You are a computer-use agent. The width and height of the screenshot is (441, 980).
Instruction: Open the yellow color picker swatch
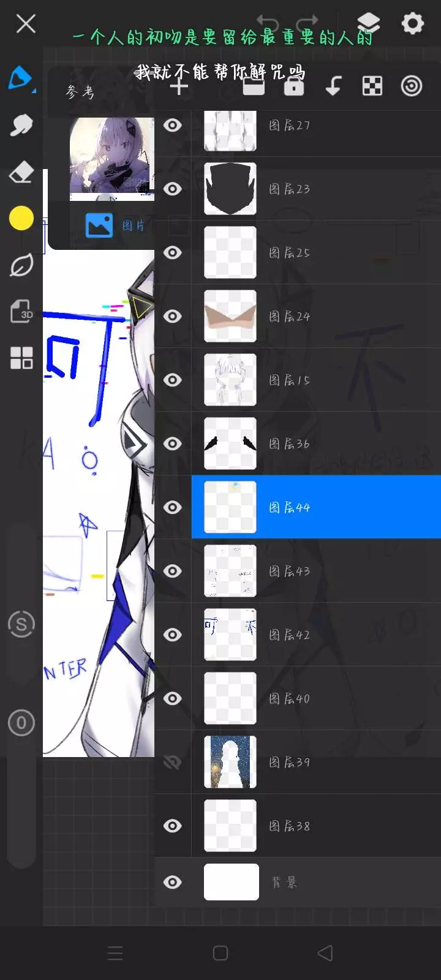[x=21, y=218]
